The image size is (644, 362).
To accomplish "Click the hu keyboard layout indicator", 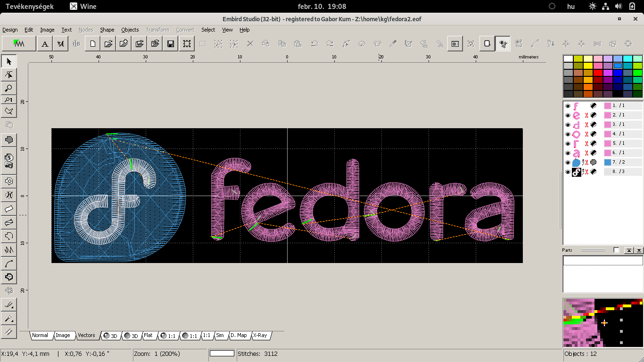I will click(x=571, y=6).
